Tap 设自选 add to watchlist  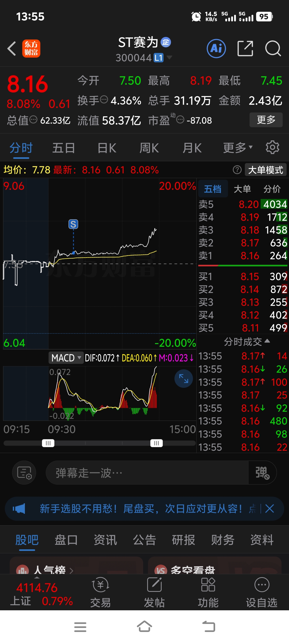click(262, 592)
